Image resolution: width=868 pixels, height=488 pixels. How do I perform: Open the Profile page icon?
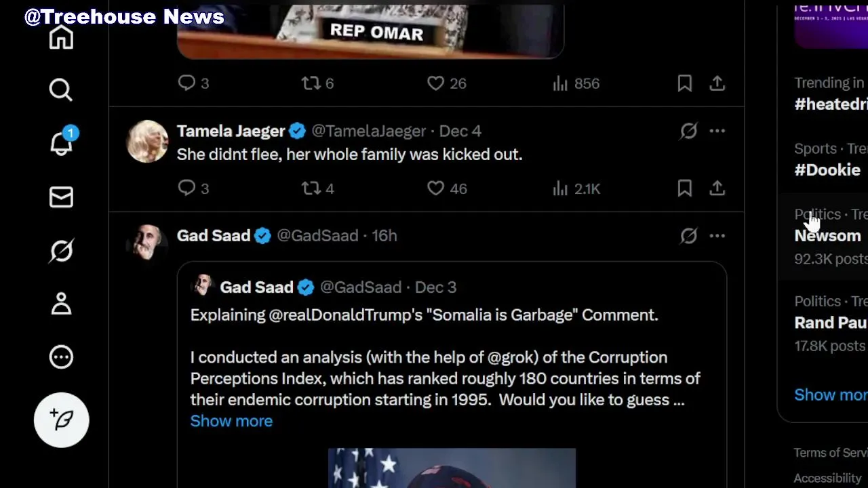click(x=61, y=304)
